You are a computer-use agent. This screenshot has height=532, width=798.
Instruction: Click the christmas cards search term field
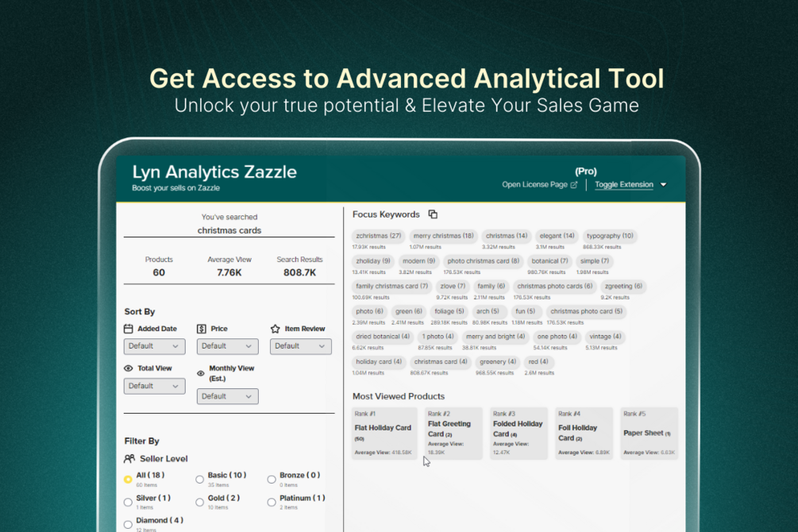point(229,230)
